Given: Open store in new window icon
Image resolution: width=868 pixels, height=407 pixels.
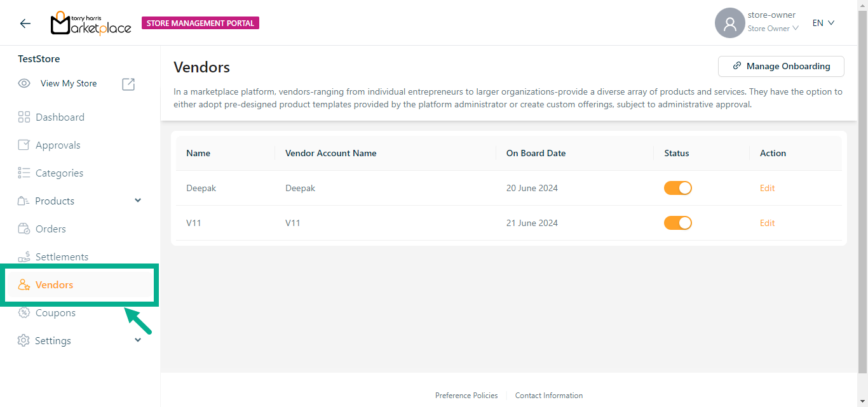Looking at the screenshot, I should pos(128,84).
